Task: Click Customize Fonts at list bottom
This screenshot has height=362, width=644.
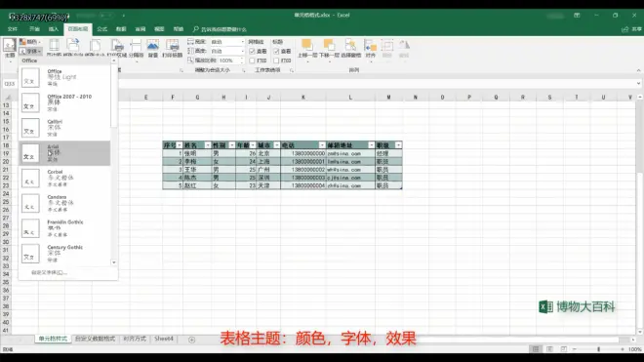Action: coord(50,272)
